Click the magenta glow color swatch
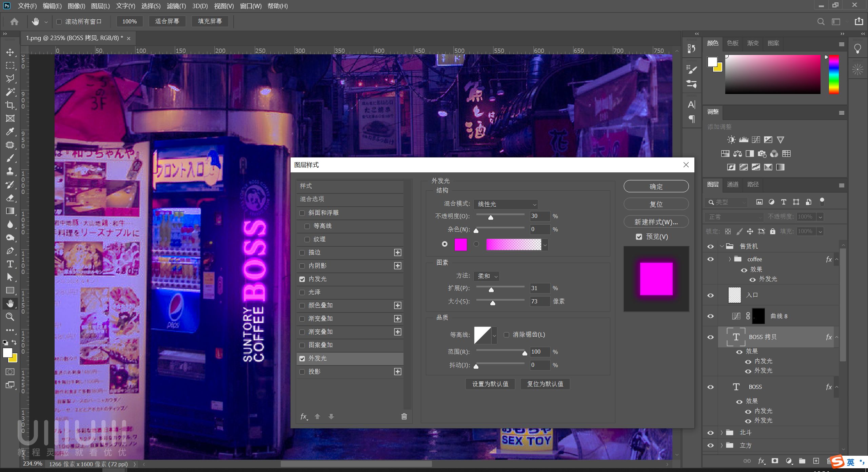Screen dimensions: 868x472 click(461, 245)
